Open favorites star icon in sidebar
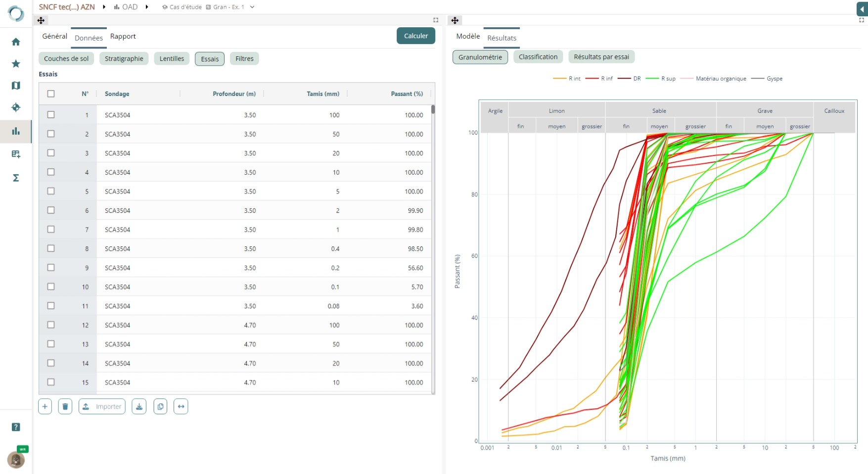 [x=16, y=64]
